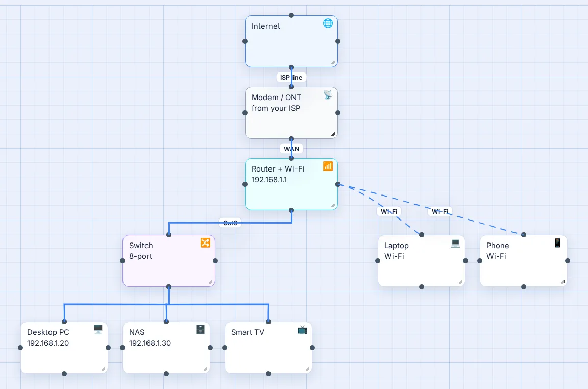Click the 'WAN' edge label
The image size is (588, 389).
[x=291, y=149]
